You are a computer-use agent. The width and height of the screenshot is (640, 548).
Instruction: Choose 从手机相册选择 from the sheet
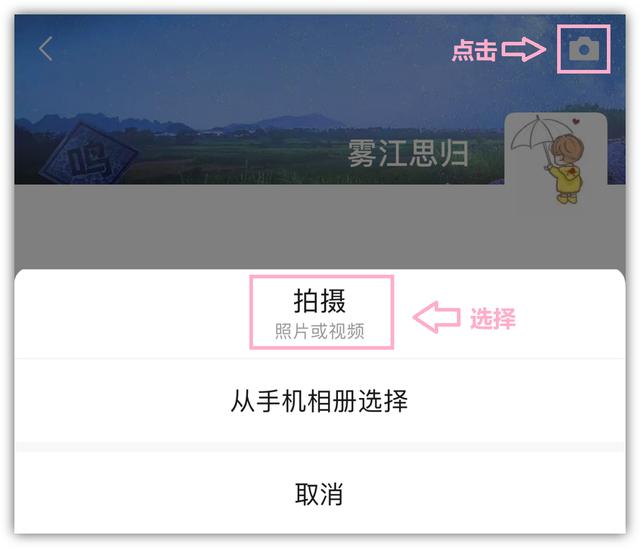(319, 401)
